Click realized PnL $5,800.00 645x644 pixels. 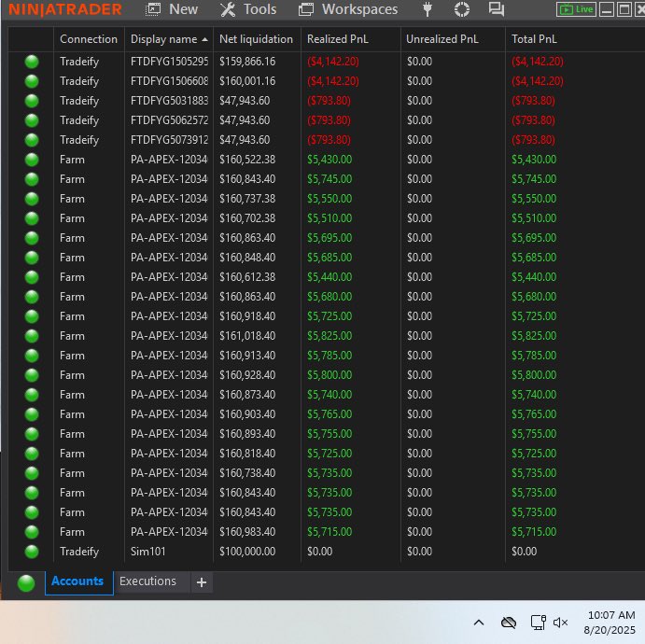[x=330, y=375]
